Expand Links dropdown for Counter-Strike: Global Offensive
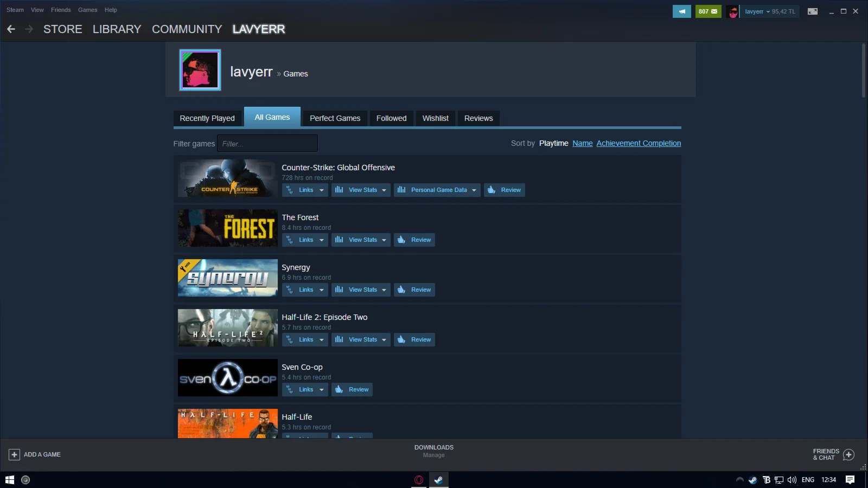 [x=305, y=190]
